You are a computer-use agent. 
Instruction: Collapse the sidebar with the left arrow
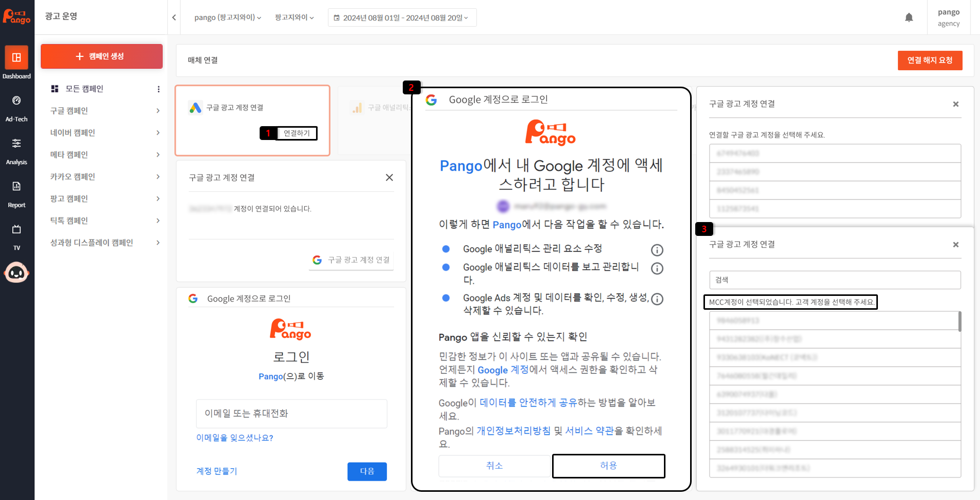[x=174, y=17]
